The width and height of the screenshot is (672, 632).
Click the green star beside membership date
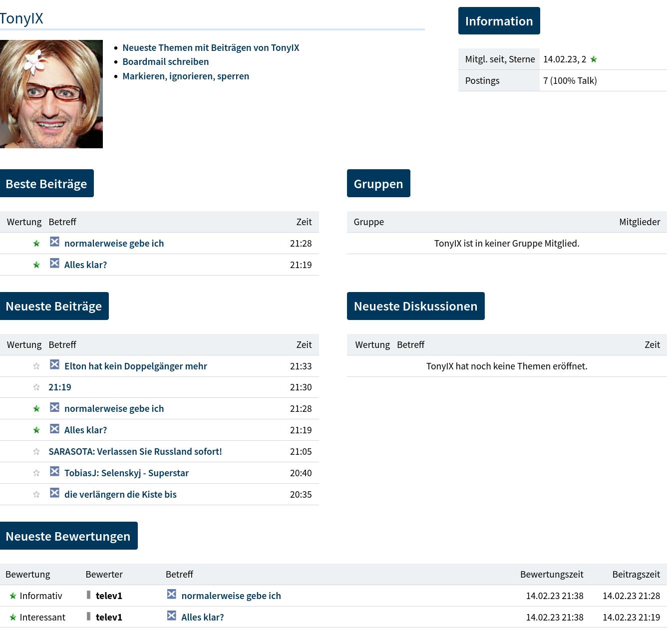click(x=594, y=59)
